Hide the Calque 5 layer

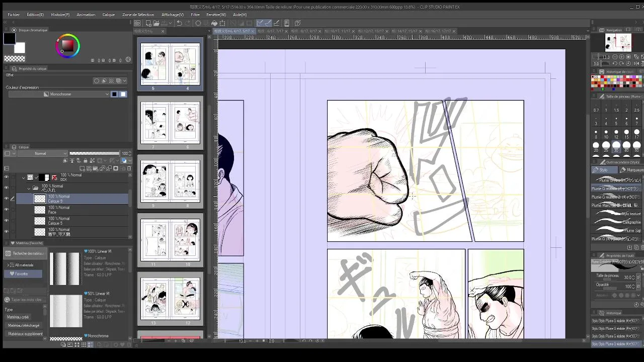click(6, 221)
